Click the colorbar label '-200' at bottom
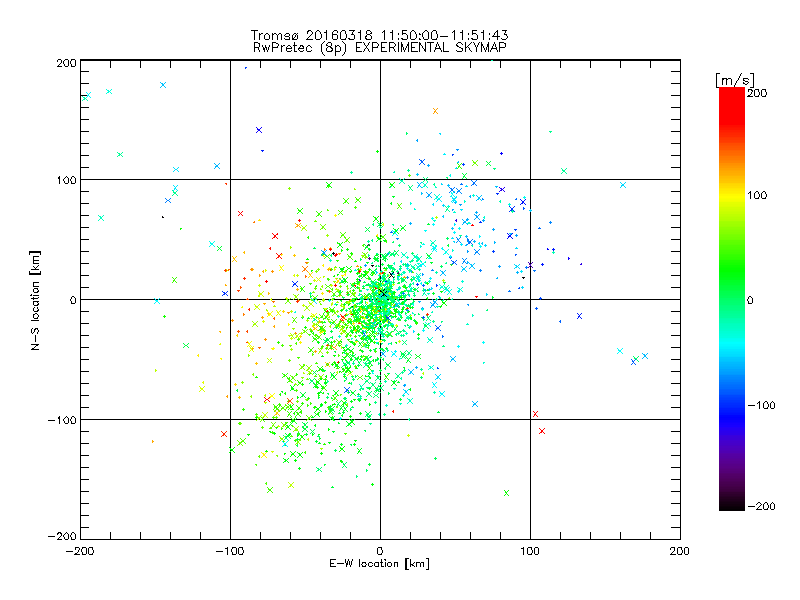The image size is (800, 600). 762,506
